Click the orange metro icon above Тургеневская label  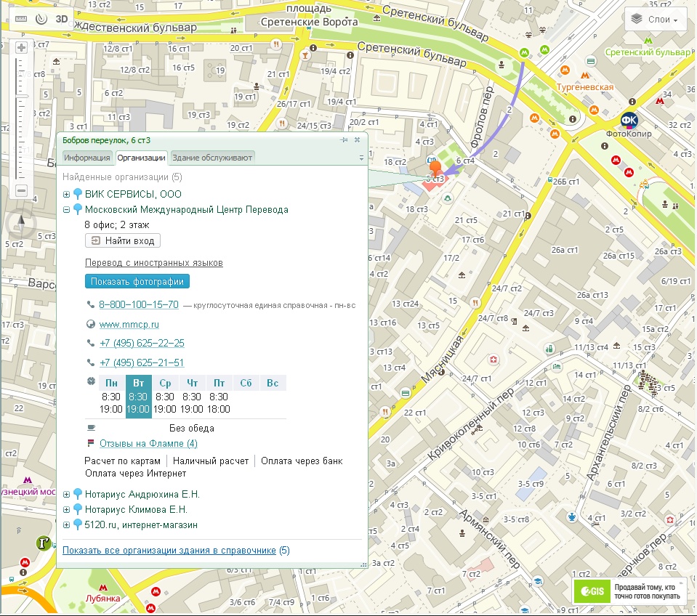click(x=585, y=76)
